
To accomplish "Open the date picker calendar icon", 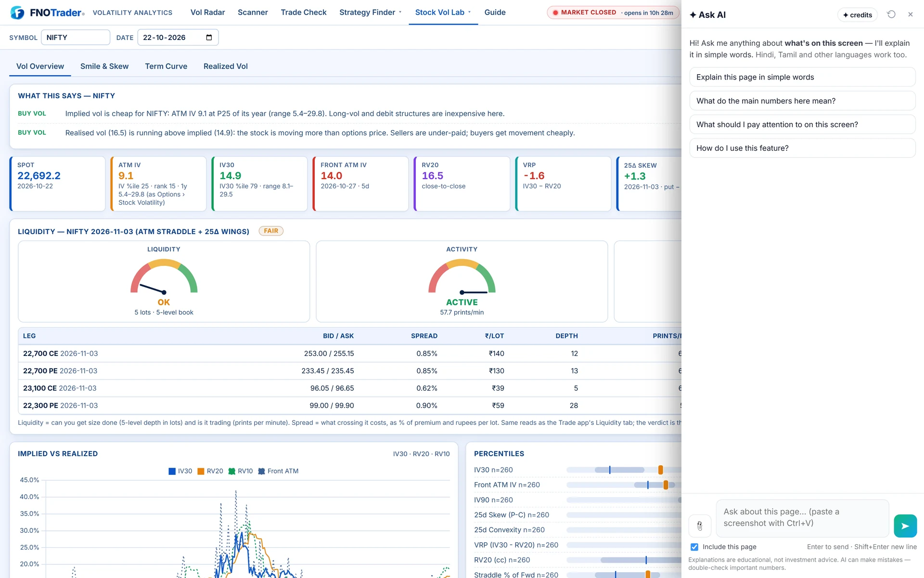I will pos(209,38).
